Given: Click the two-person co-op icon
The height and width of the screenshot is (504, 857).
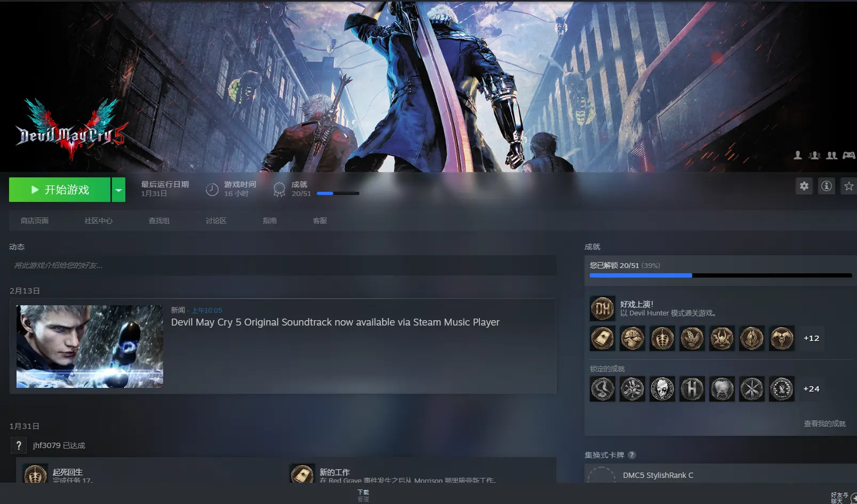Looking at the screenshot, I should coord(831,155).
